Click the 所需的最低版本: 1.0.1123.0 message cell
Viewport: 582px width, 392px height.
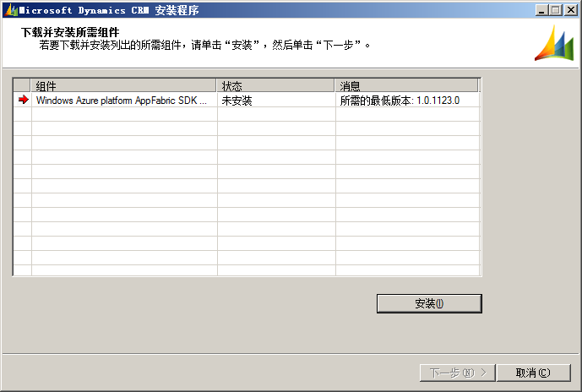pyautogui.click(x=407, y=101)
